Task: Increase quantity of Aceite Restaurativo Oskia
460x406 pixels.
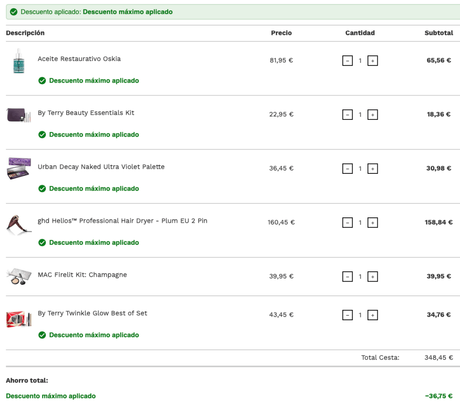Action: tap(372, 61)
